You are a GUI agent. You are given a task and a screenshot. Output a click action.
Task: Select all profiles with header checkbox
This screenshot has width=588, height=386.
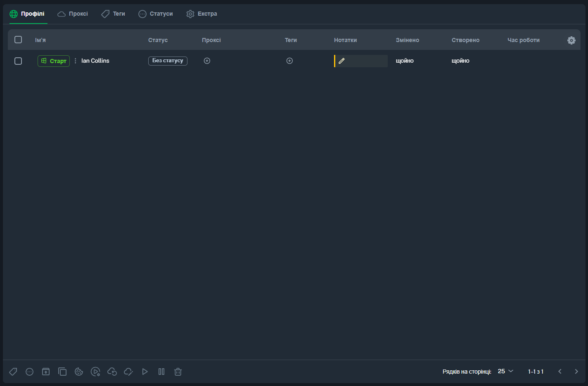click(18, 40)
